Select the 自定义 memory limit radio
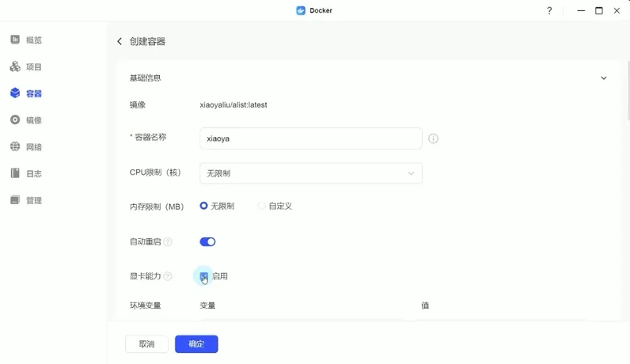This screenshot has height=364, width=630. point(262,206)
